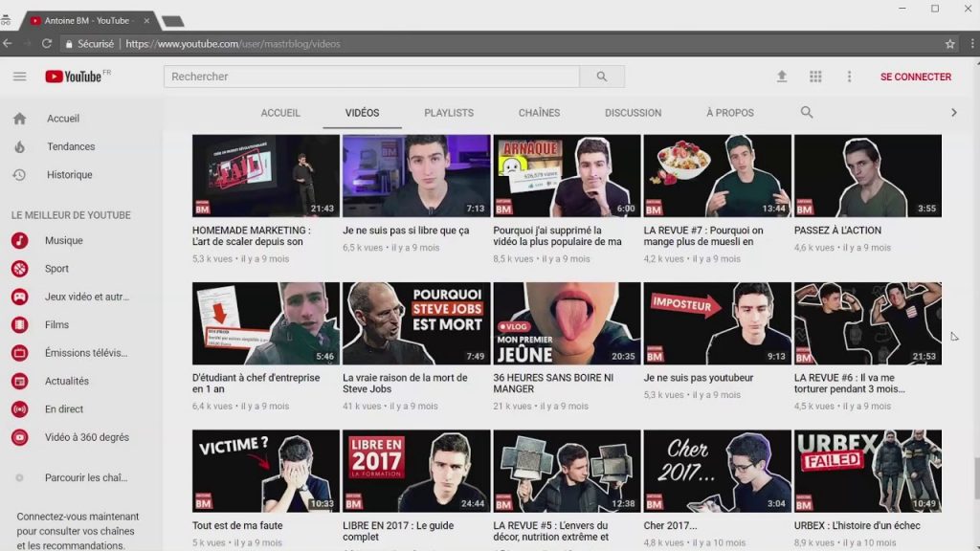Click the YouTube logo

[73, 77]
